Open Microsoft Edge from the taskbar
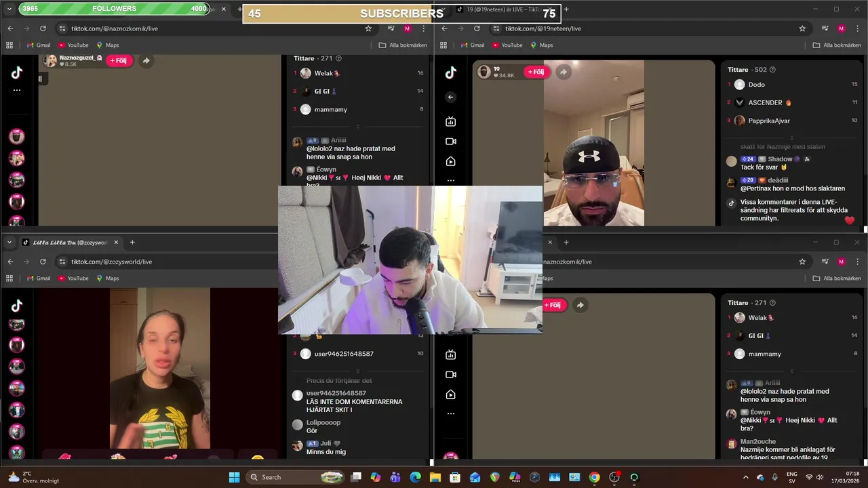Image resolution: width=868 pixels, height=488 pixels. [415, 477]
